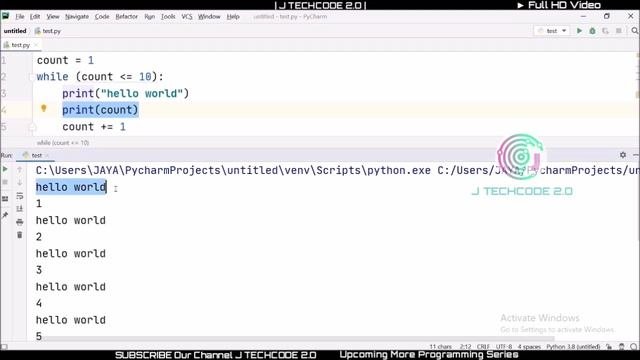This screenshot has width=640, height=360.
Task: Click the highlighted print(count) line
Action: (x=100, y=110)
